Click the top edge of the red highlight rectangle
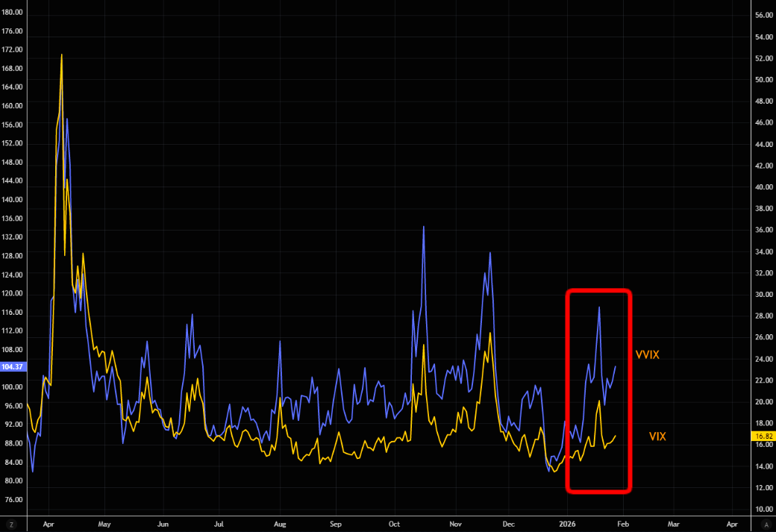Screen dimensions: 776x532 (599, 291)
